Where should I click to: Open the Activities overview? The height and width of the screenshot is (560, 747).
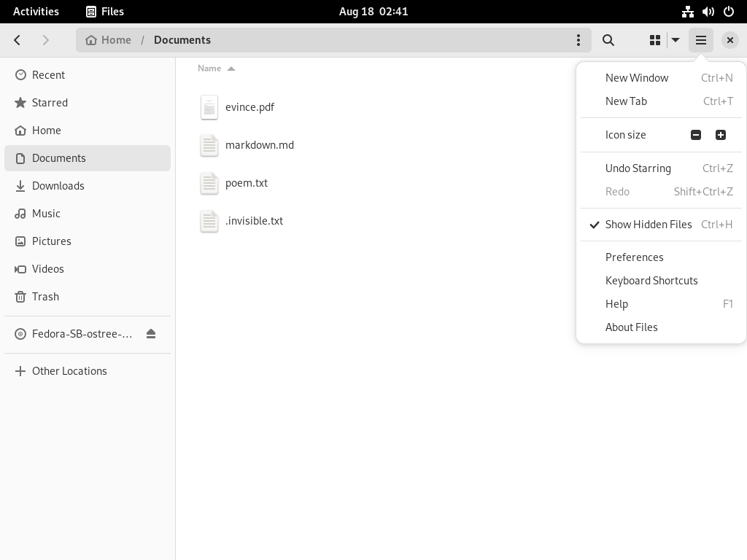[36, 12]
